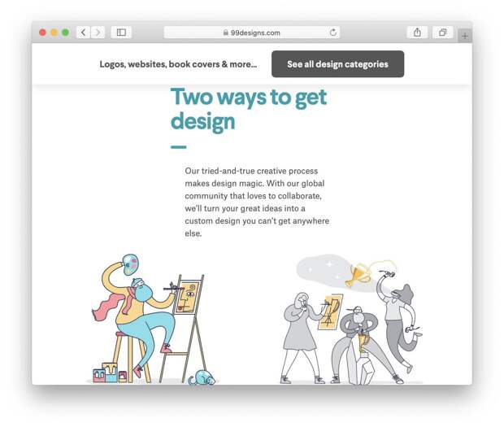Click the yellow minimize window button
Image resolution: width=504 pixels, height=427 pixels.
pyautogui.click(x=54, y=33)
